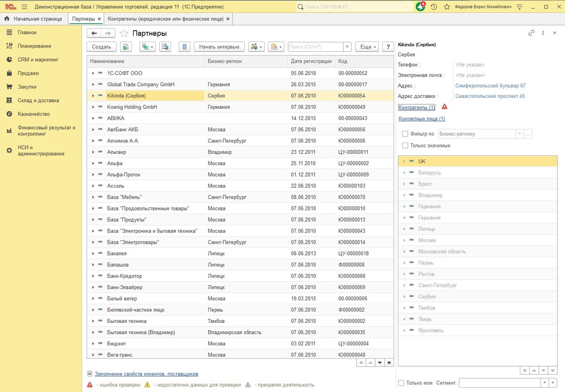The image size is (565, 392).
Task: Open the Контактные лица (1) link
Action: [422, 119]
